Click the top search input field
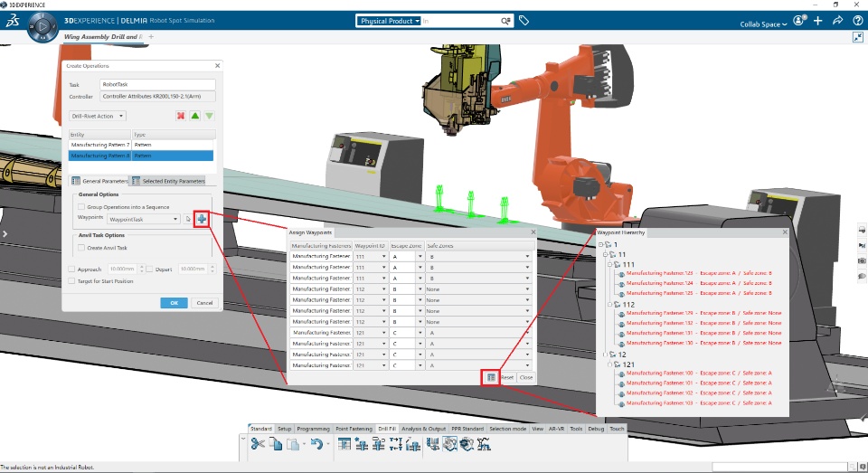 (460, 21)
